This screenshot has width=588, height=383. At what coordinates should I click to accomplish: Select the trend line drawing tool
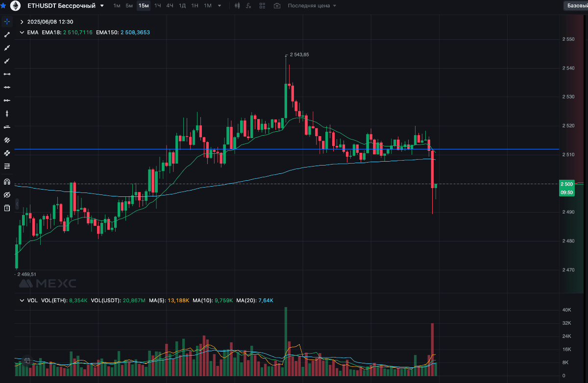7,35
